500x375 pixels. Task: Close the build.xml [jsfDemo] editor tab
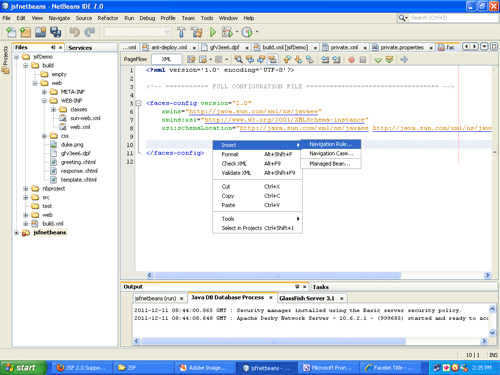point(315,48)
